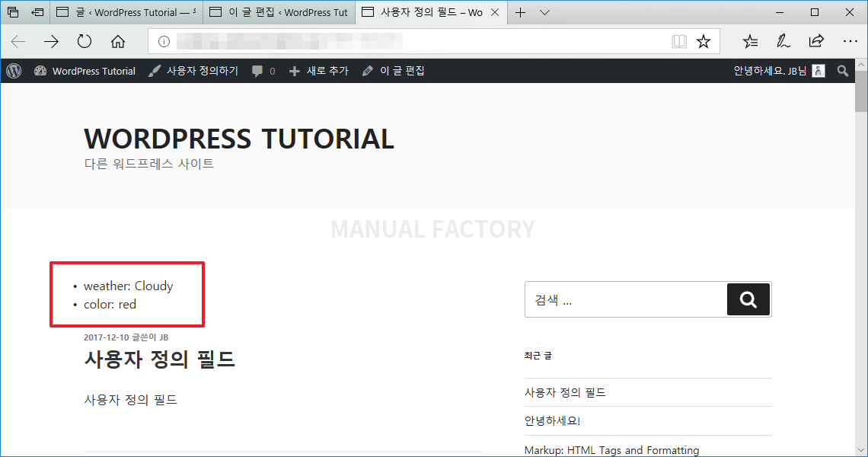Click the Share icon in Edge toolbar

click(x=816, y=42)
